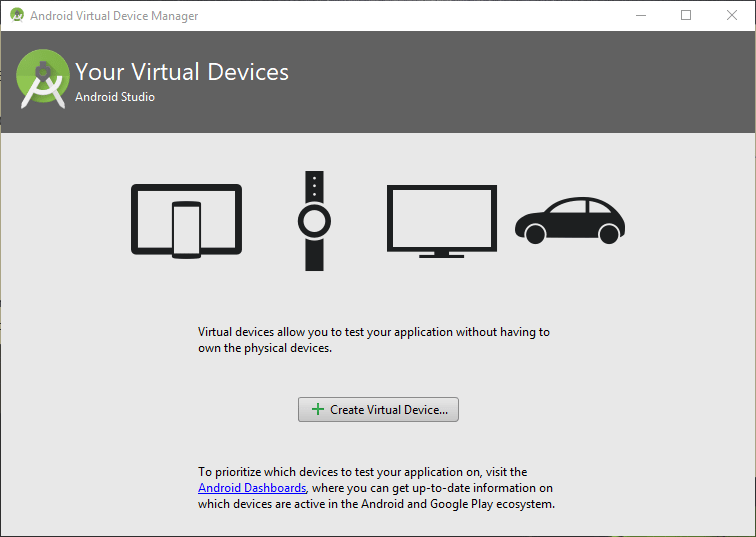Click the phone and tablet device icon

point(187,221)
